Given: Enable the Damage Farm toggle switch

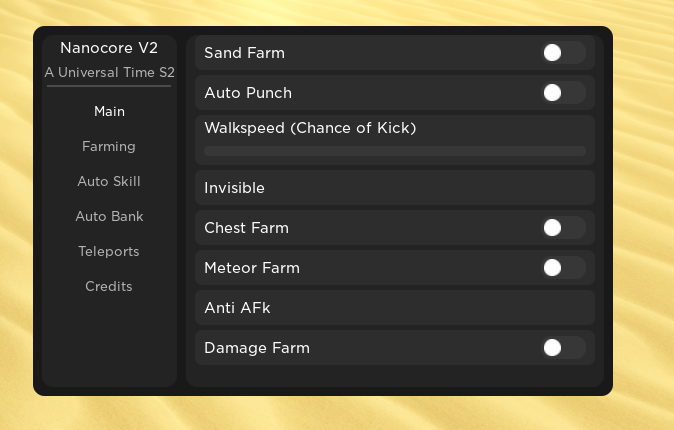Looking at the screenshot, I should 563,348.
